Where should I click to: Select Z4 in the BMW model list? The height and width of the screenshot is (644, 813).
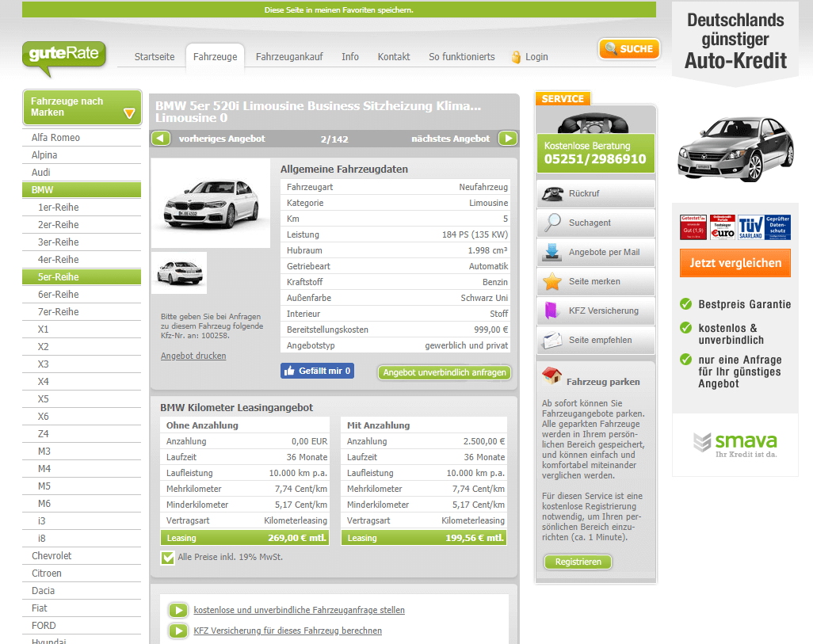click(82, 434)
